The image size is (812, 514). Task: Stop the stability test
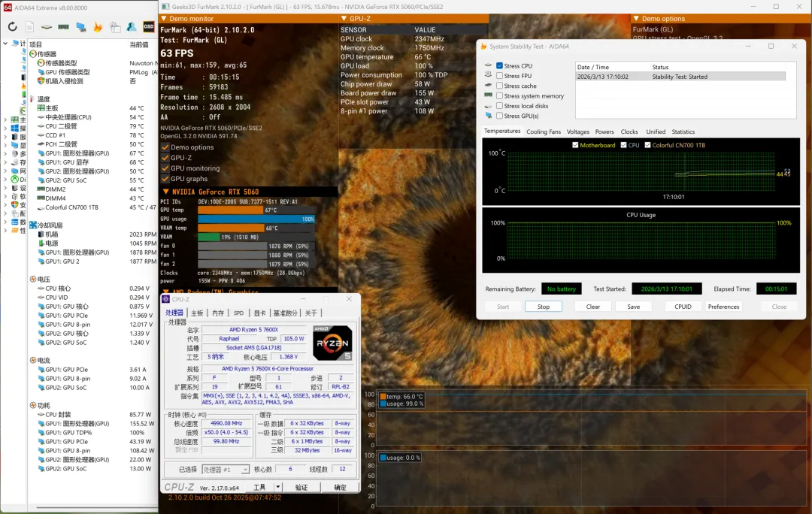pyautogui.click(x=544, y=307)
